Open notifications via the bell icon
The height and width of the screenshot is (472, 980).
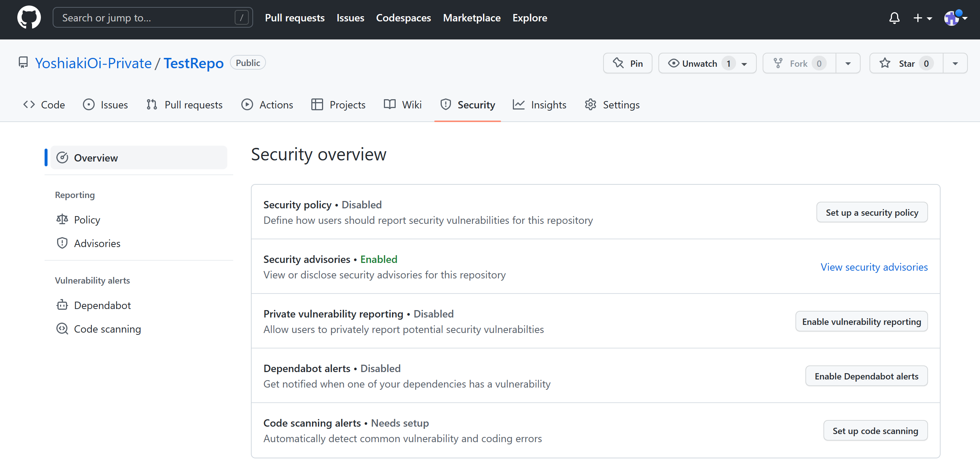pyautogui.click(x=895, y=18)
